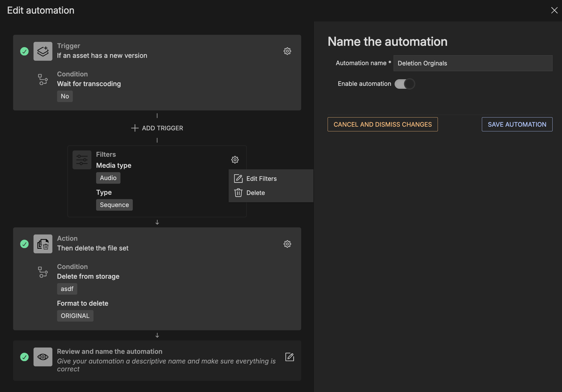This screenshot has height=392, width=562.
Task: Click the Trigger green checkmark status
Action: tap(24, 51)
